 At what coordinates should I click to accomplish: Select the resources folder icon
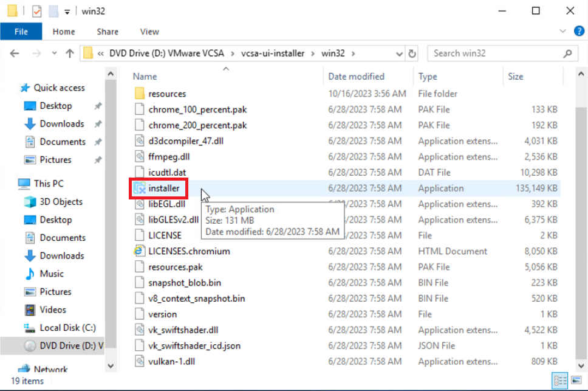tap(139, 94)
